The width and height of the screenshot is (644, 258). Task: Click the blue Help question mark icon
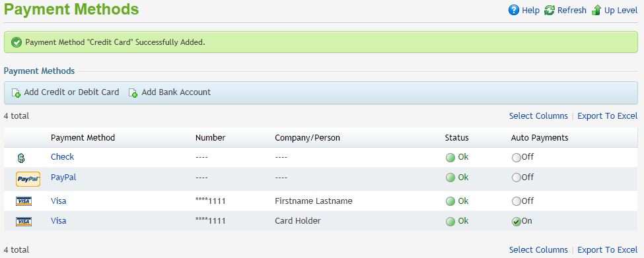[513, 11]
